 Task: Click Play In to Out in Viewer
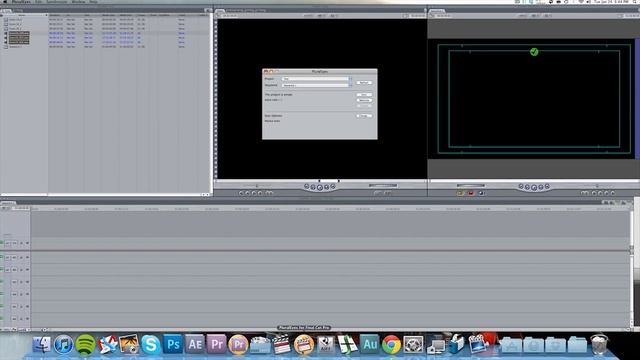click(313, 187)
